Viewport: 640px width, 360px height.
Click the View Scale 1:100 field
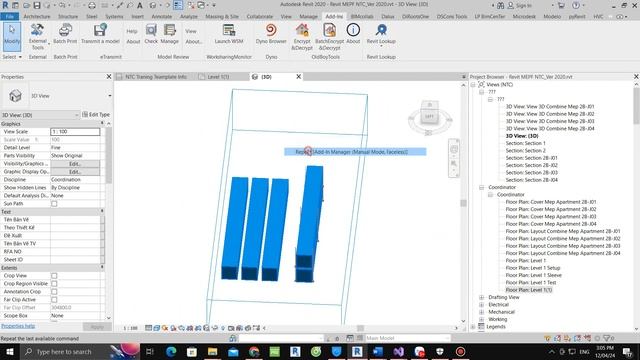coord(75,131)
